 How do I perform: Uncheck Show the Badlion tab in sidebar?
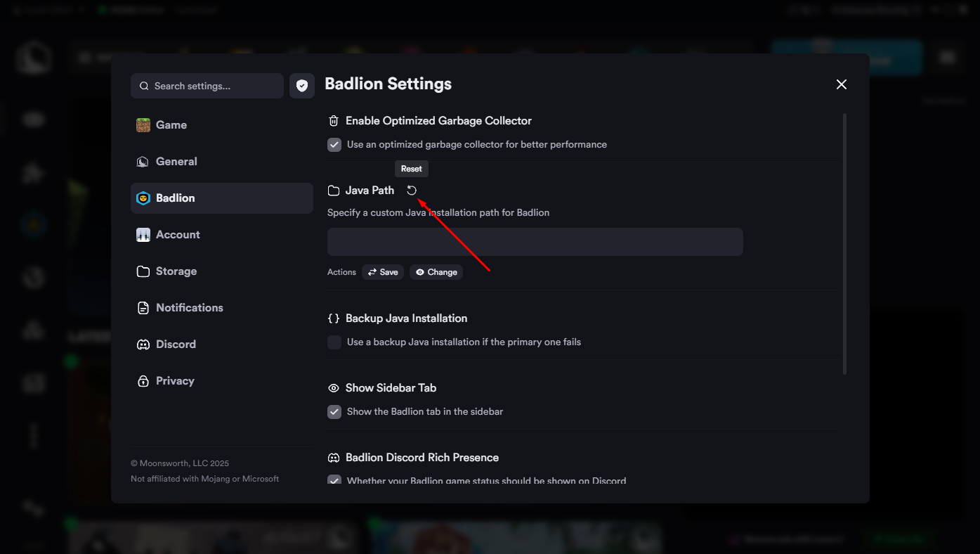coord(334,412)
